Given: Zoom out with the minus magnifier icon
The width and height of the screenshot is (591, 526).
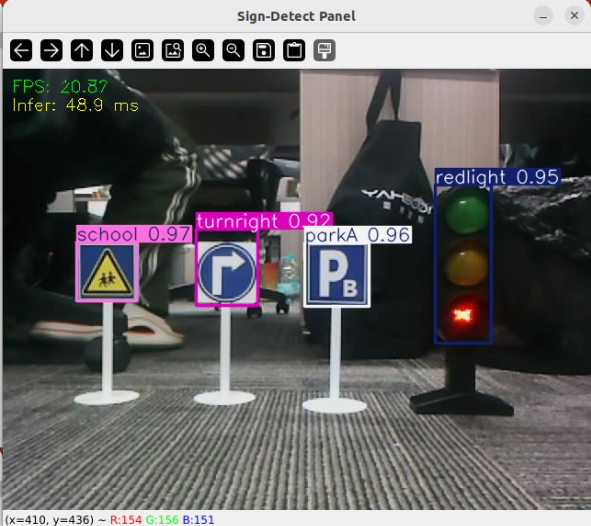Looking at the screenshot, I should [233, 50].
